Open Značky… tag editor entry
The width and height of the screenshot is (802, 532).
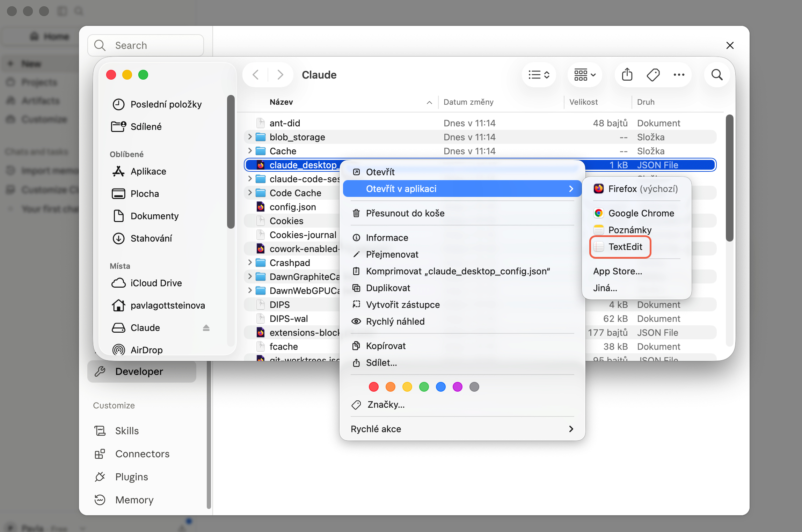(x=462, y=405)
